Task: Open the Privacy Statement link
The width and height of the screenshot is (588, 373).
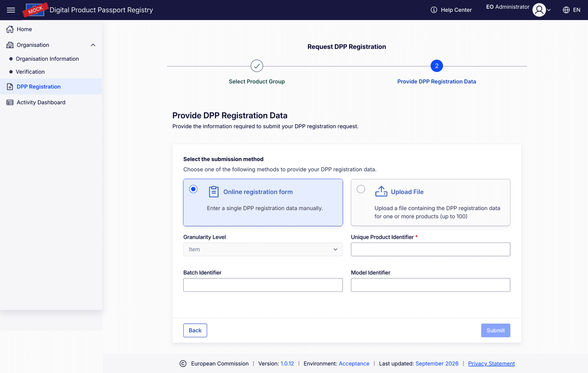Action: click(x=491, y=364)
